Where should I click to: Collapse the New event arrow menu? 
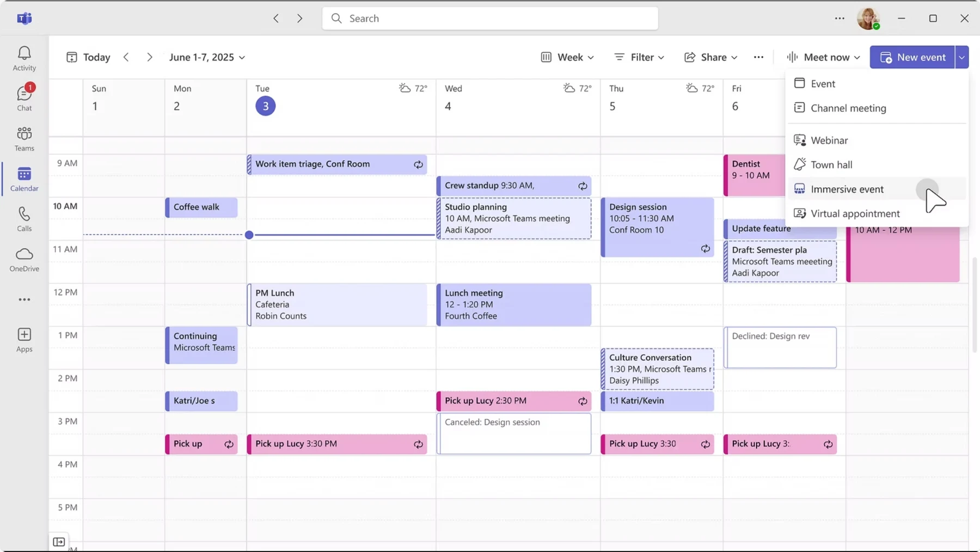coord(962,57)
